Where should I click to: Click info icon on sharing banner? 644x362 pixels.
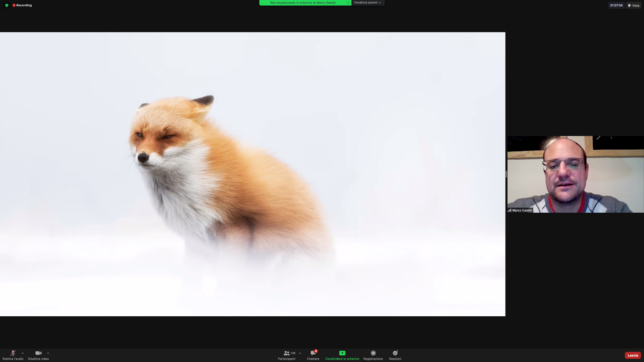pyautogui.click(x=348, y=3)
